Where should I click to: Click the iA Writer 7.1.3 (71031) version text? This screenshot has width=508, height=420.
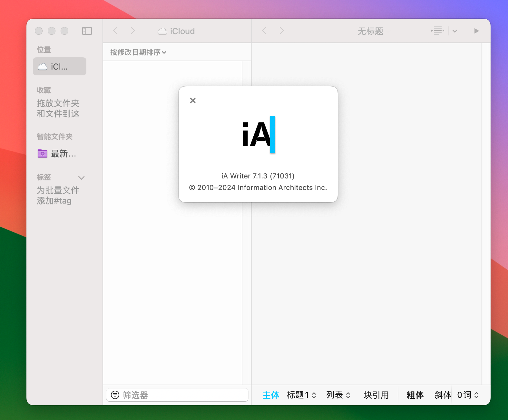click(x=258, y=176)
